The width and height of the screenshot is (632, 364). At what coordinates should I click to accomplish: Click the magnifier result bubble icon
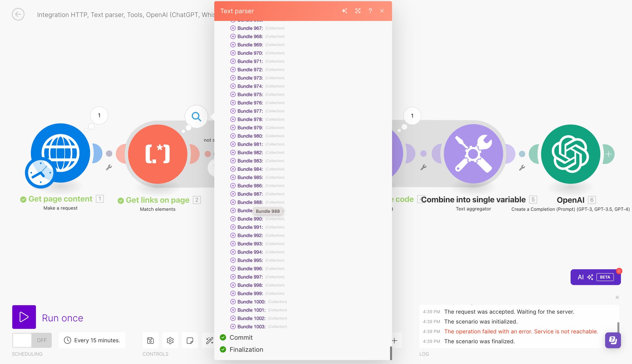click(196, 117)
